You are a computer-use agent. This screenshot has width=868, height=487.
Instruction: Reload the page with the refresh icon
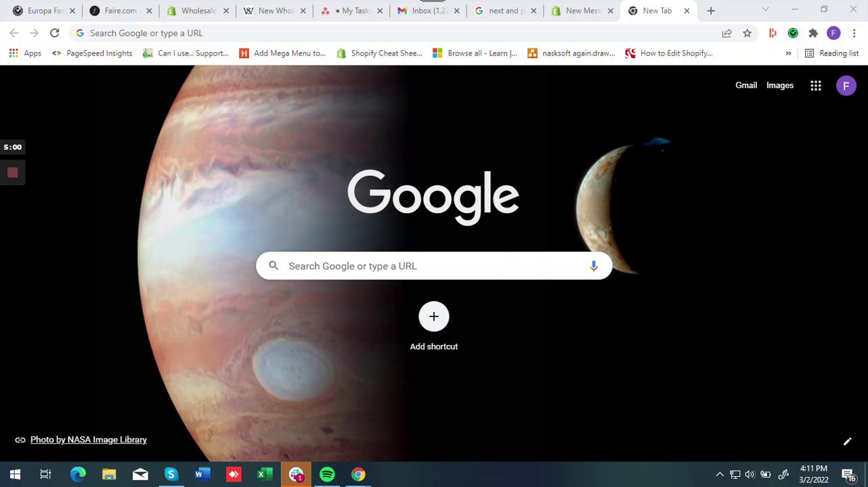(x=55, y=33)
